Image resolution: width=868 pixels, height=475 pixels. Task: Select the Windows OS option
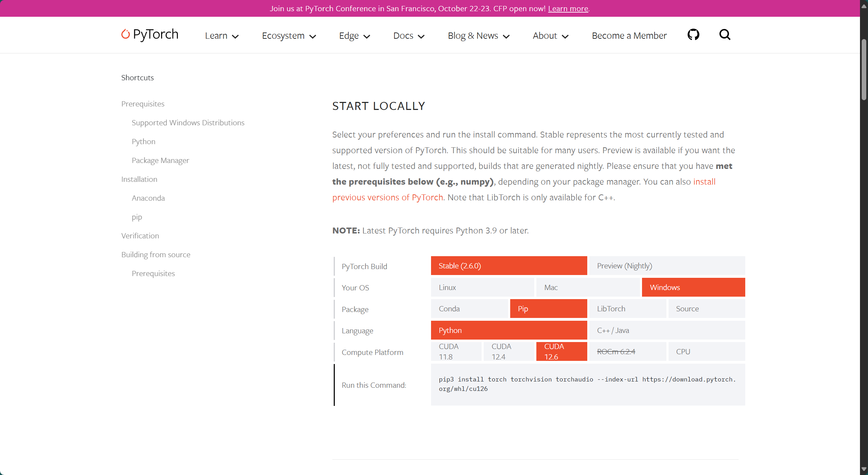693,287
